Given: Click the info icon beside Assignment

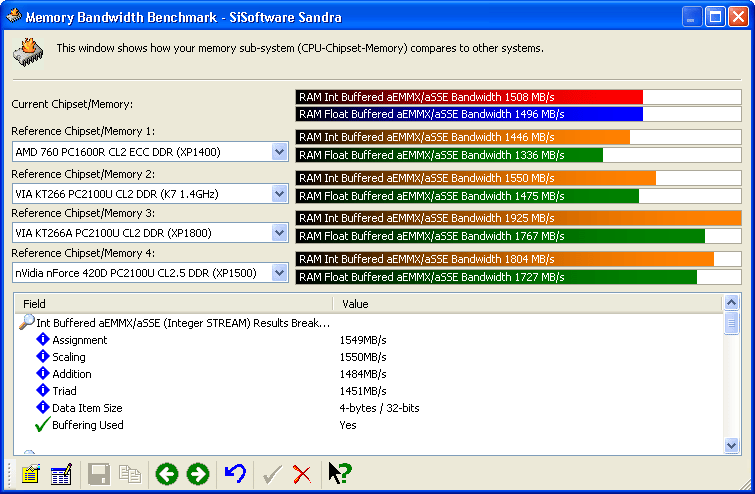Looking at the screenshot, I should [x=43, y=339].
